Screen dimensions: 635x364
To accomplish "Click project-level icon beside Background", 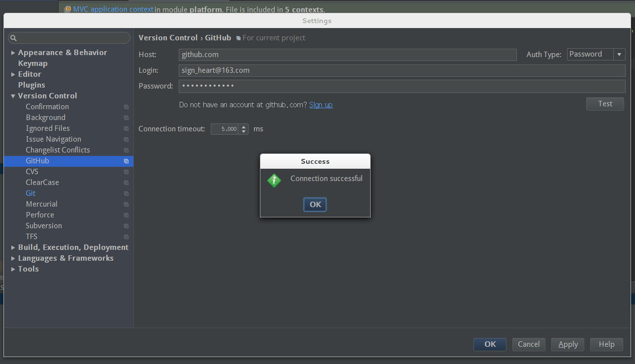I will (126, 118).
